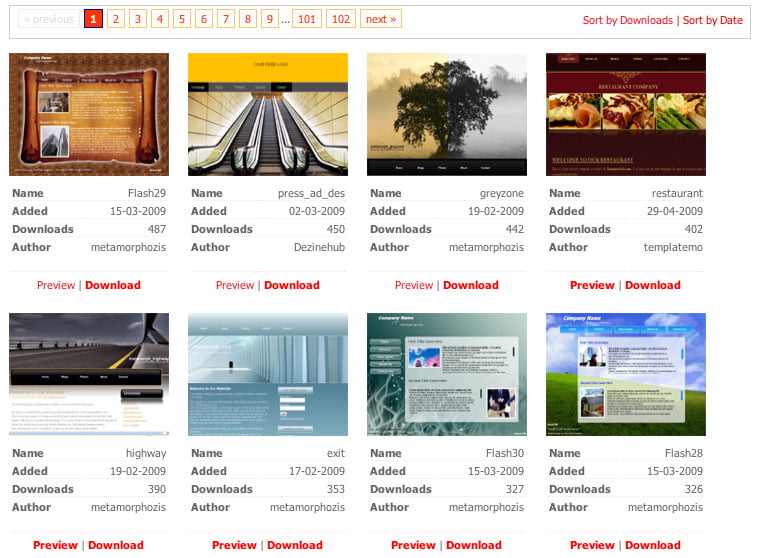Open the Flash30 template thumbnail

447,374
